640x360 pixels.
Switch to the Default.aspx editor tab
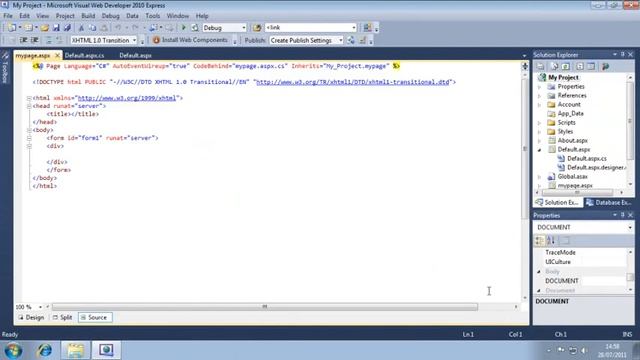(x=136, y=55)
